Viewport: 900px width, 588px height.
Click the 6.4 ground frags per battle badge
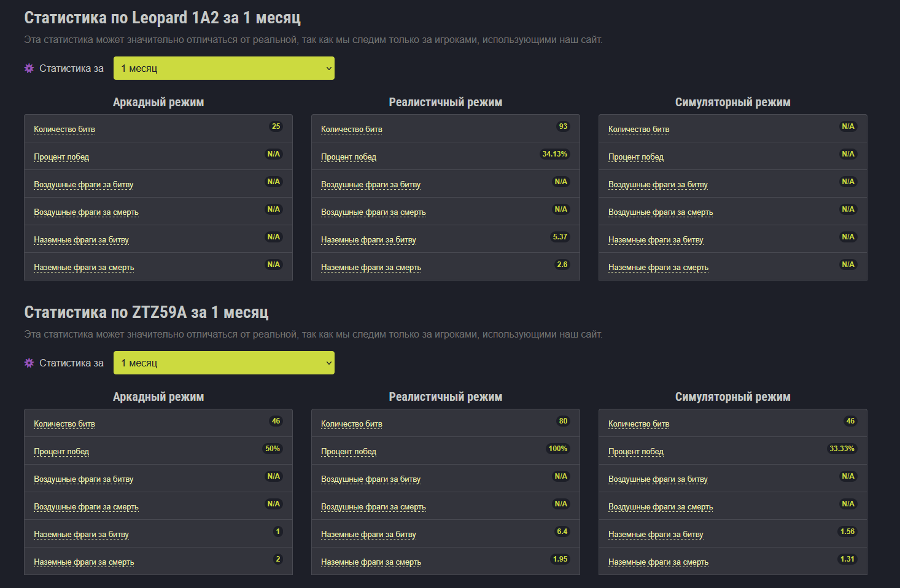point(562,532)
